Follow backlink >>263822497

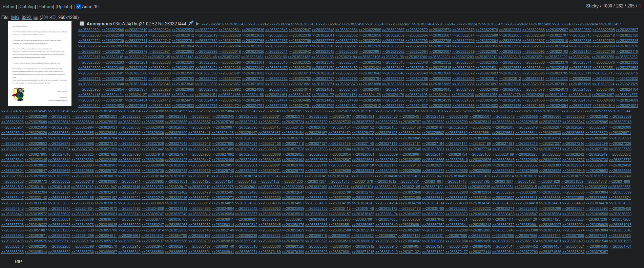pos(610,24)
